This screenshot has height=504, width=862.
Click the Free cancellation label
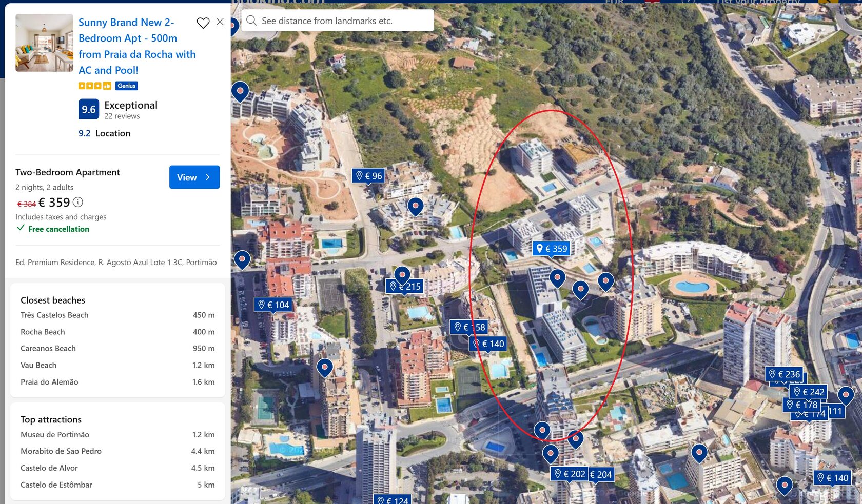pyautogui.click(x=58, y=229)
